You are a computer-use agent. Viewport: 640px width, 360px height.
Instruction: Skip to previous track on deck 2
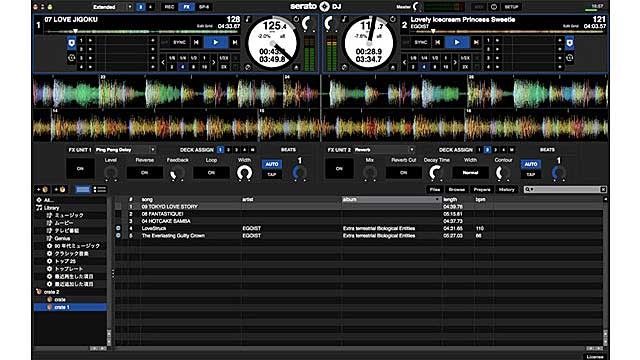(438, 42)
